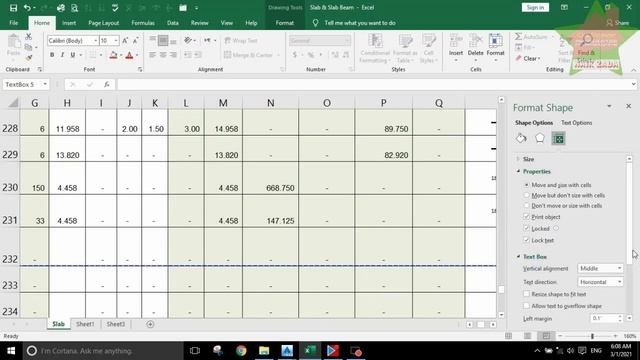The width and height of the screenshot is (640, 360).
Task: Open Fill & Line shape options icon
Action: click(521, 138)
